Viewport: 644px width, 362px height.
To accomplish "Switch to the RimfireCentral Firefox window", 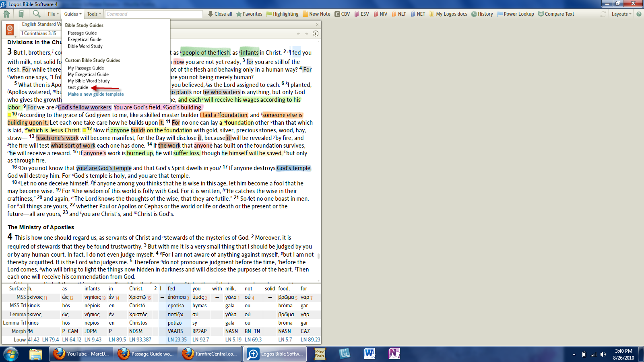I will [211, 354].
